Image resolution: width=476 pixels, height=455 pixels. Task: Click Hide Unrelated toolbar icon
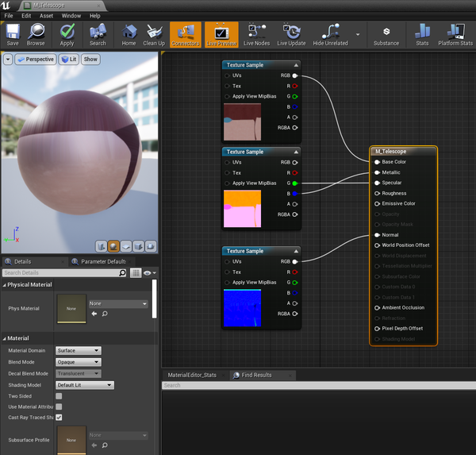(331, 35)
